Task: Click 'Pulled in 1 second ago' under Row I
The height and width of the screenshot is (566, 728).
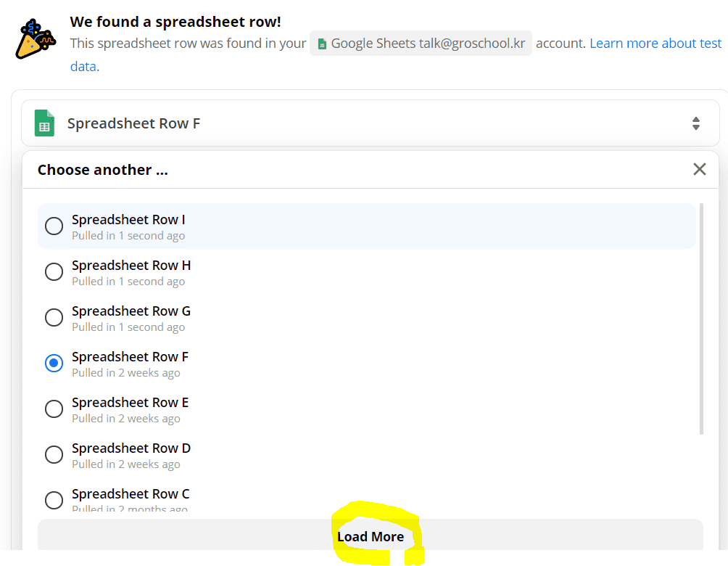Action: (x=128, y=236)
